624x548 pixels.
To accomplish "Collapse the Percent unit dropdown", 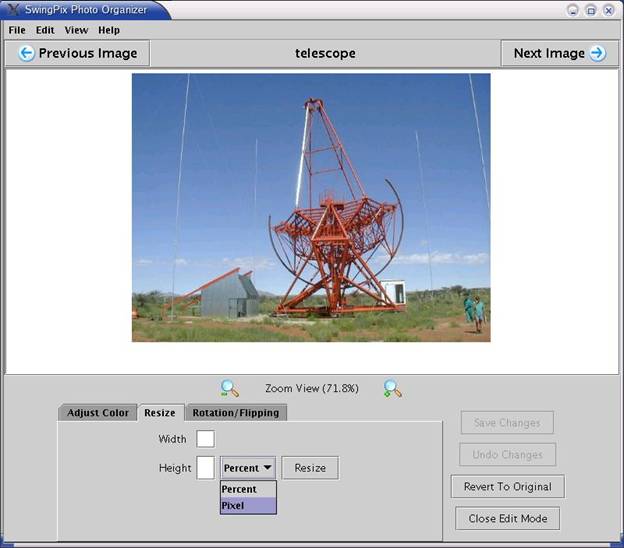I will click(x=248, y=467).
